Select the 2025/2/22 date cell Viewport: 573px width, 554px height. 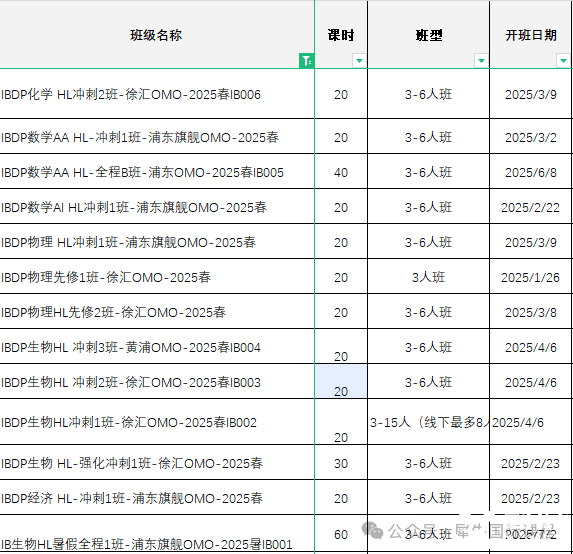pyautogui.click(x=531, y=206)
